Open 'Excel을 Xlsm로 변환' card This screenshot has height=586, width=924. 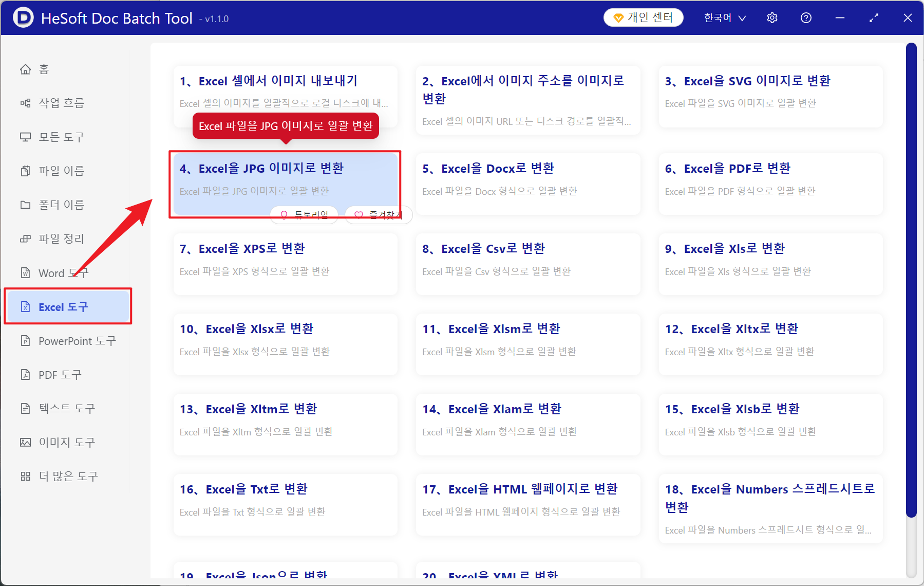[x=528, y=344]
